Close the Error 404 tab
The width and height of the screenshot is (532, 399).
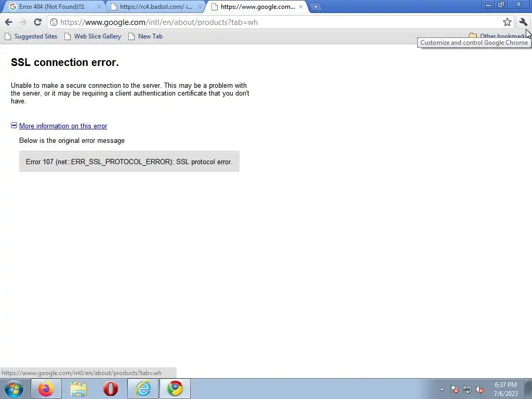pos(99,7)
